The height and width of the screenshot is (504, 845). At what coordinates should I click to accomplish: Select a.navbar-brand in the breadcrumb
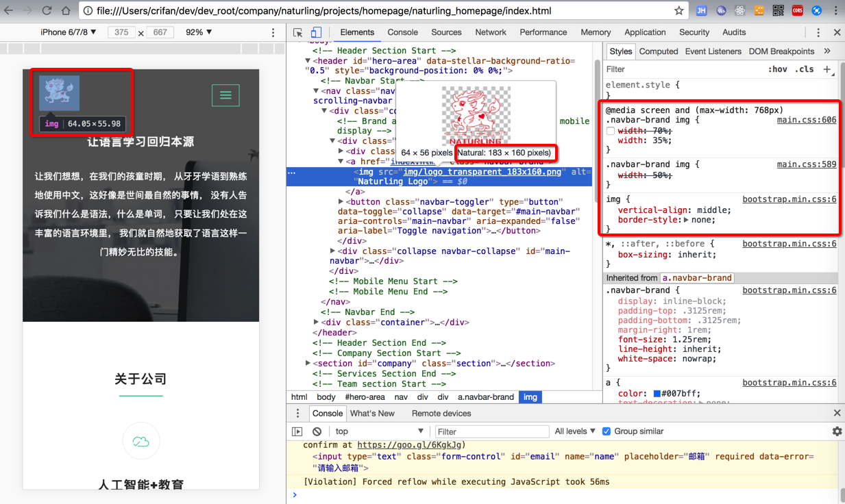point(486,397)
